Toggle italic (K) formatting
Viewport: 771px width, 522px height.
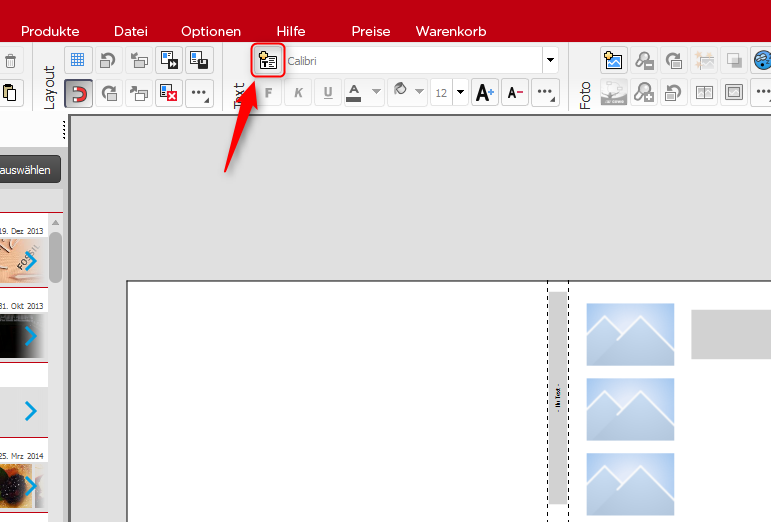(298, 93)
